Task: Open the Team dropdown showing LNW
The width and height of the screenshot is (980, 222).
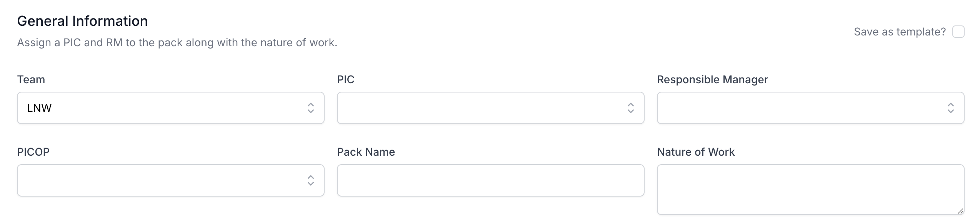Action: coord(162,108)
